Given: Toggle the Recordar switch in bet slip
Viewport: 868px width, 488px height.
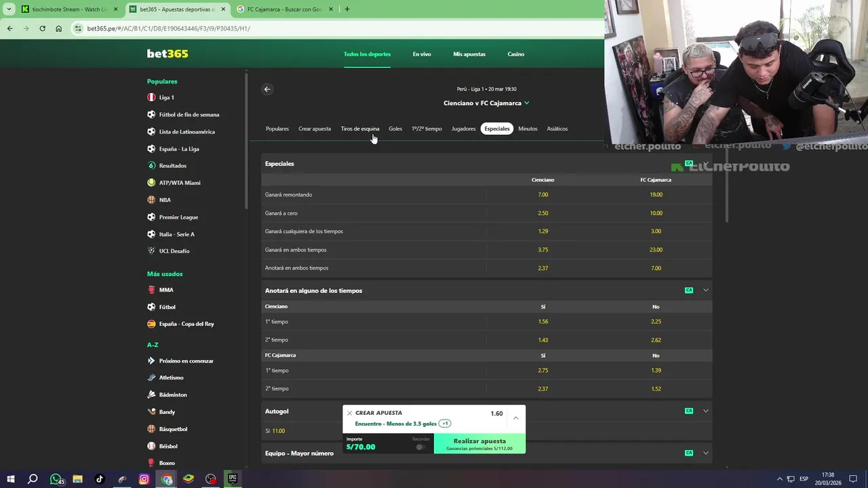Looking at the screenshot, I should (x=420, y=447).
